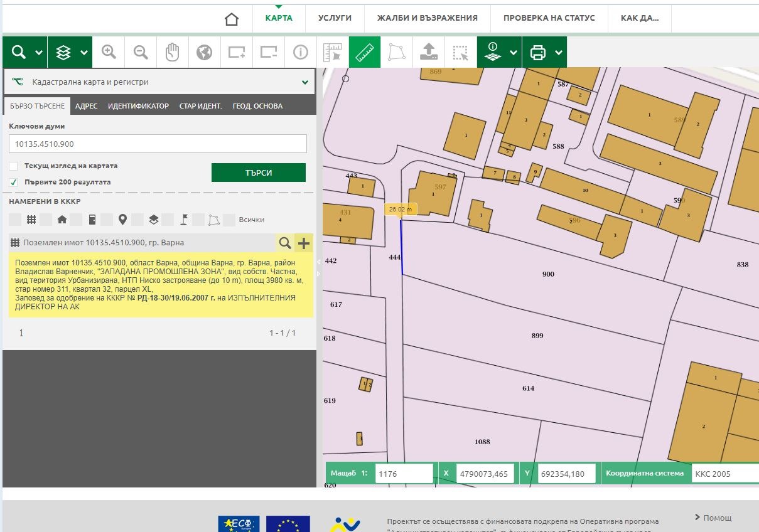
Task: Switch to the 'АДРЕС' search tab
Action: [86, 106]
